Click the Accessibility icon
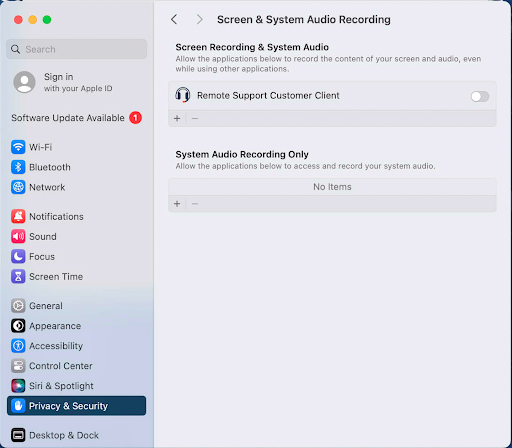Viewport: 512px width, 448px height. 18,346
